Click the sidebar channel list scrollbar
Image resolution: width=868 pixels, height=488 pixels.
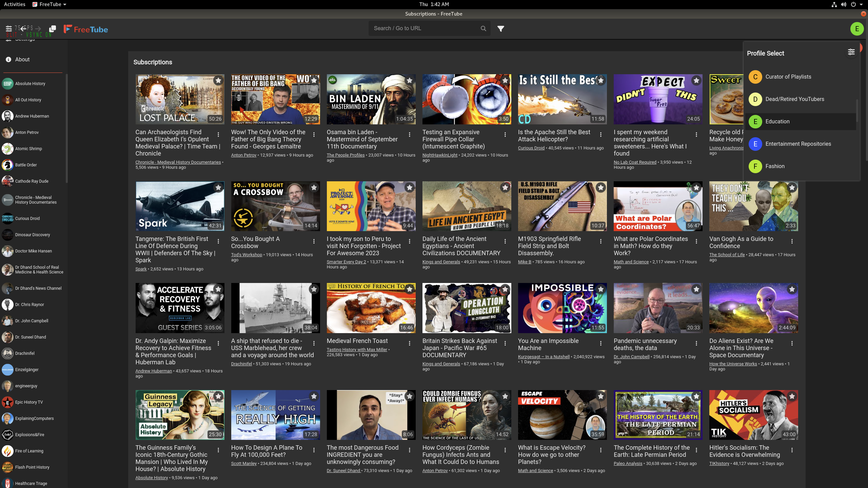tap(66, 129)
